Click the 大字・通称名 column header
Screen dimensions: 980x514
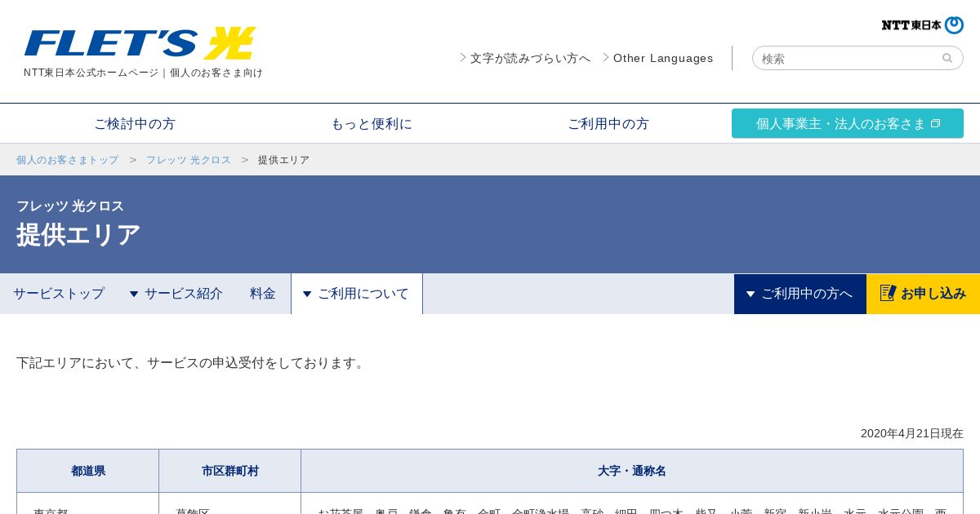[x=632, y=471]
